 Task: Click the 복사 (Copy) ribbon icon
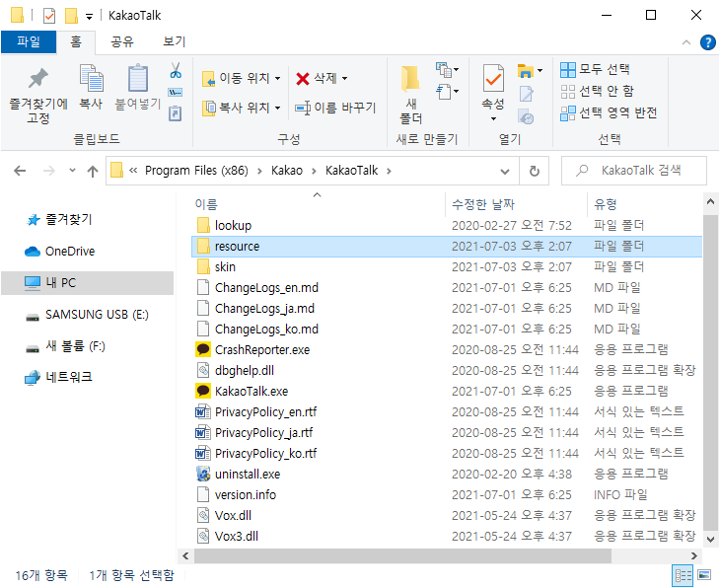pyautogui.click(x=91, y=87)
